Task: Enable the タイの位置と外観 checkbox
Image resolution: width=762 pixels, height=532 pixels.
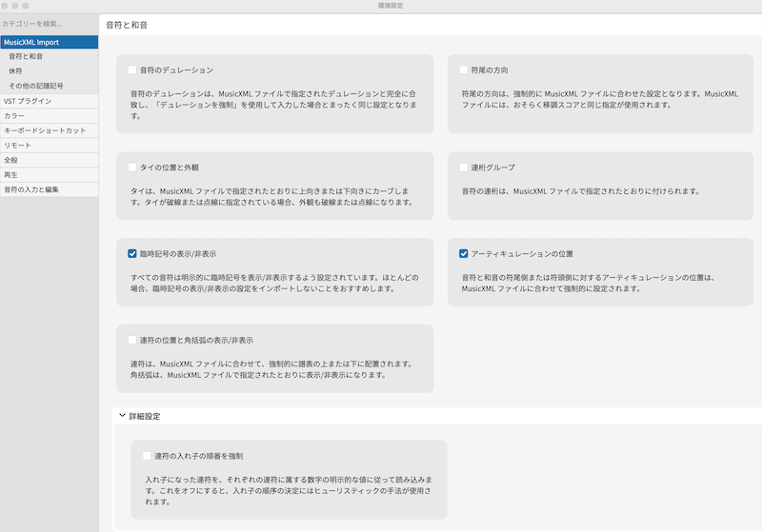Action: pyautogui.click(x=133, y=167)
